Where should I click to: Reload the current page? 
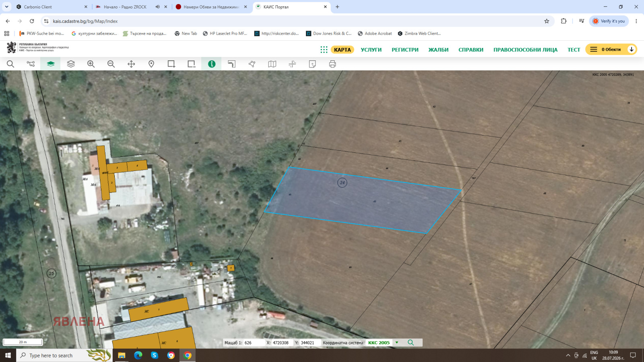32,21
